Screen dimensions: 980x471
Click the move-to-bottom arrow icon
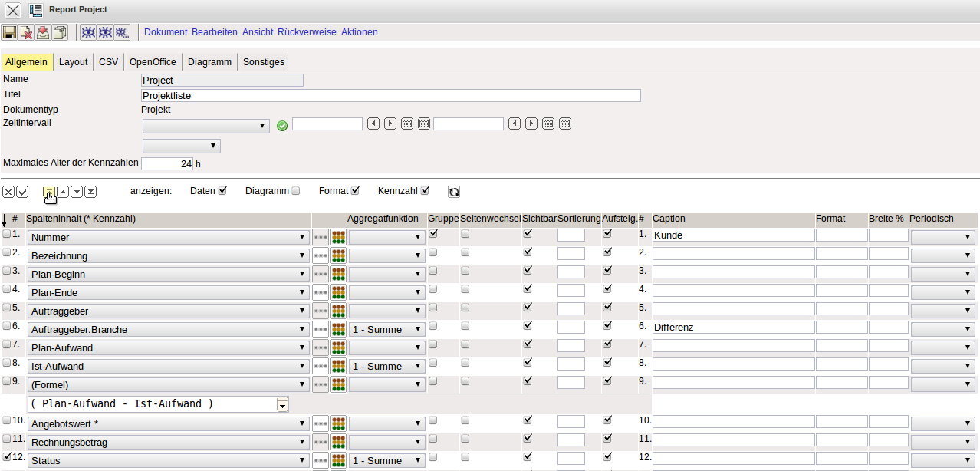pos(90,192)
